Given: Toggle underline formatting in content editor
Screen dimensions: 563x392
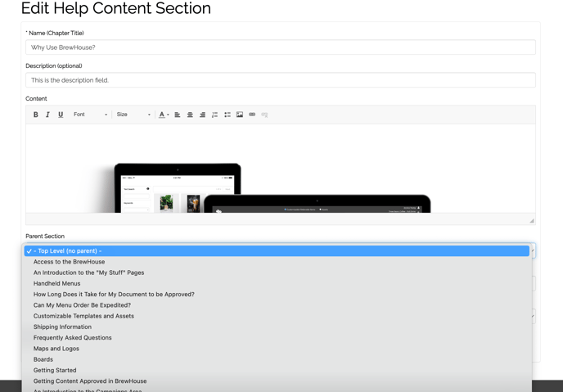Looking at the screenshot, I should (x=61, y=115).
